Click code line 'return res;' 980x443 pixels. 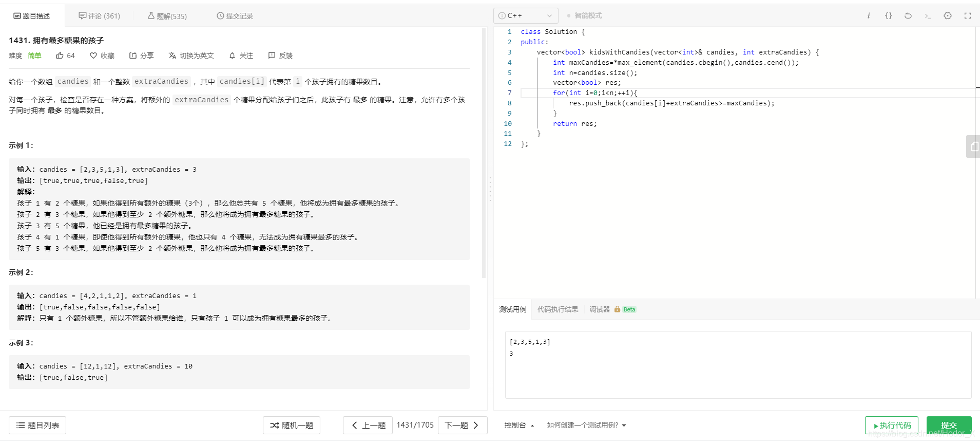click(x=574, y=124)
